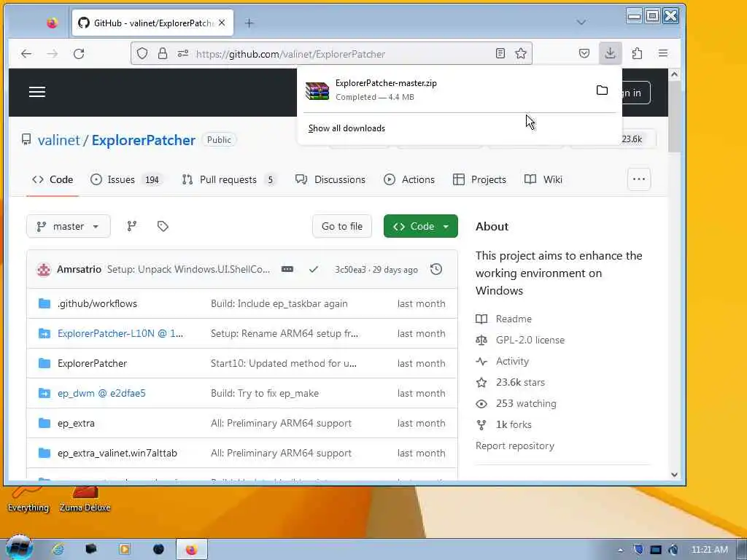This screenshot has height=560, width=747.
Task: Open the Windows Start orb
Action: pos(19,548)
